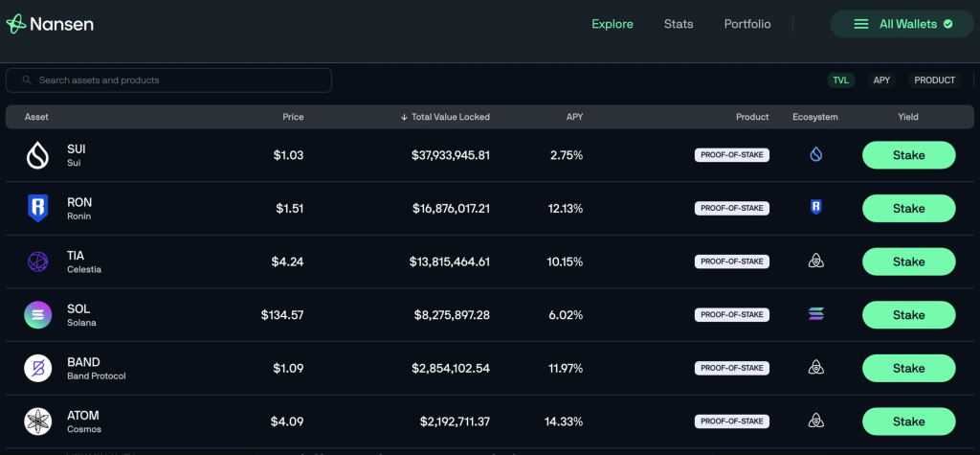Click the Yield column header
Screen dimensions: 980x455
tap(908, 117)
